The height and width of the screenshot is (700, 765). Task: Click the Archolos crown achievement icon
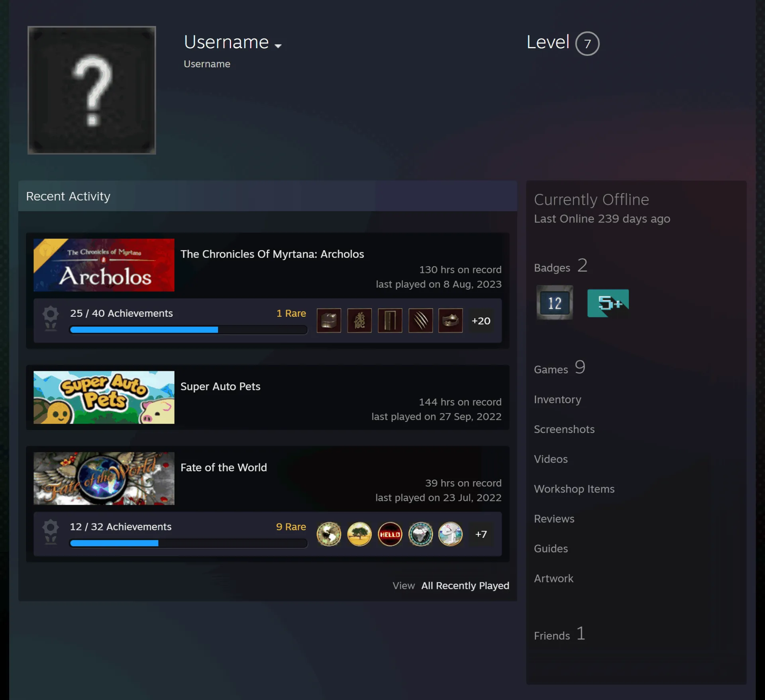pos(451,320)
